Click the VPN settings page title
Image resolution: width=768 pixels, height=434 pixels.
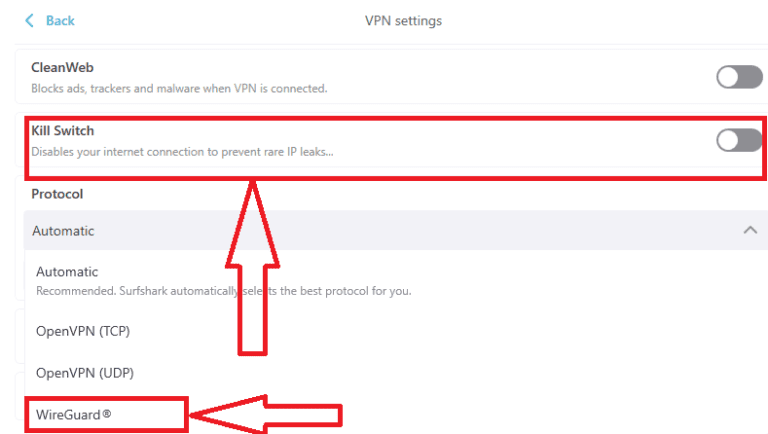click(x=404, y=20)
